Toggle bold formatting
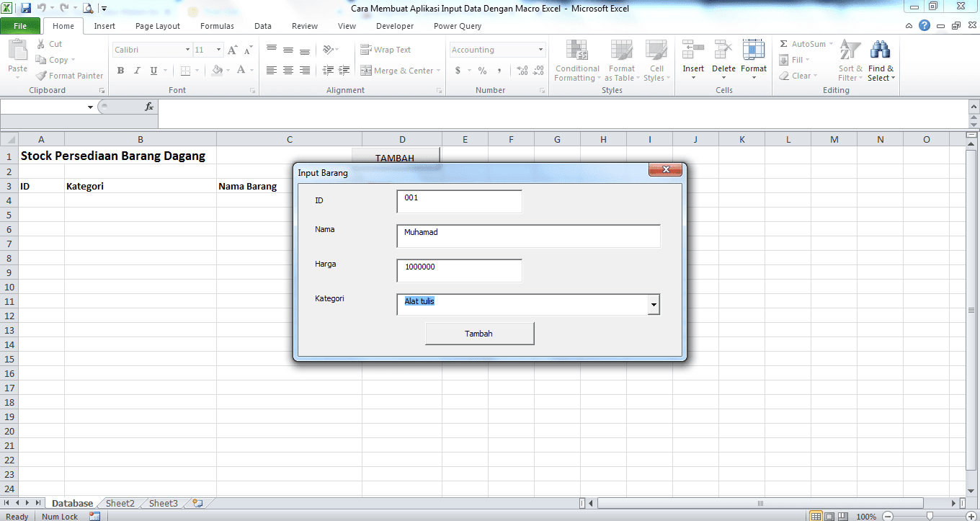This screenshot has width=980, height=521. 120,71
